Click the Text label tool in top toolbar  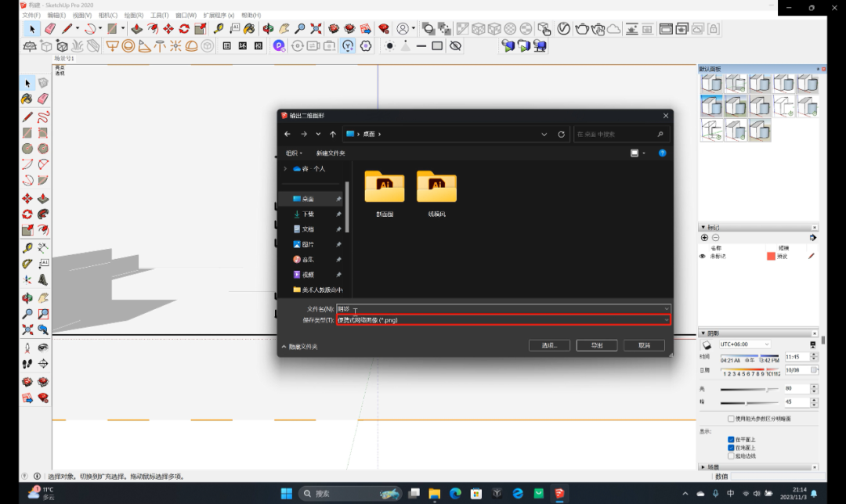[234, 29]
